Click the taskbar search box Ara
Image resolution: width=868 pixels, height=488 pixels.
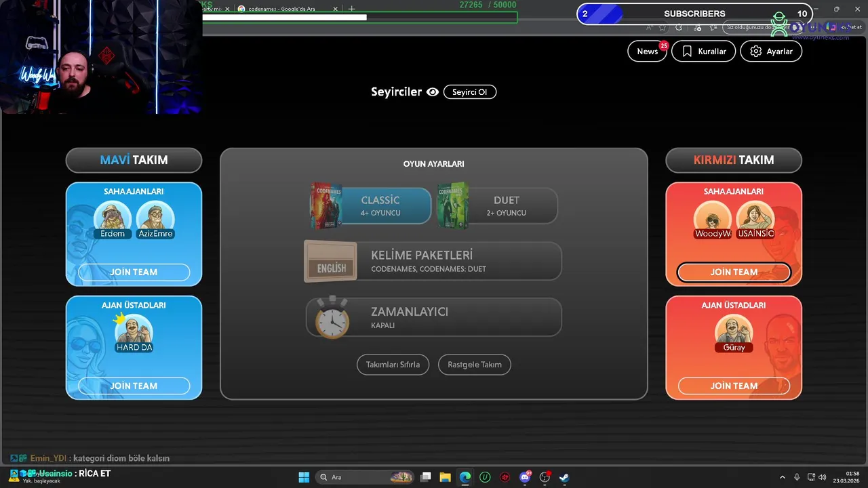[366, 477]
